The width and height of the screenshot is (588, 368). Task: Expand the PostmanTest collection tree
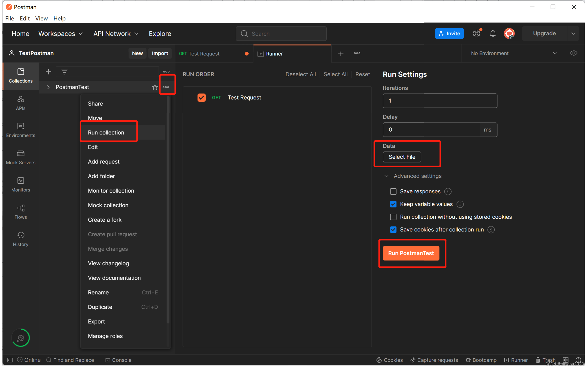click(x=49, y=87)
